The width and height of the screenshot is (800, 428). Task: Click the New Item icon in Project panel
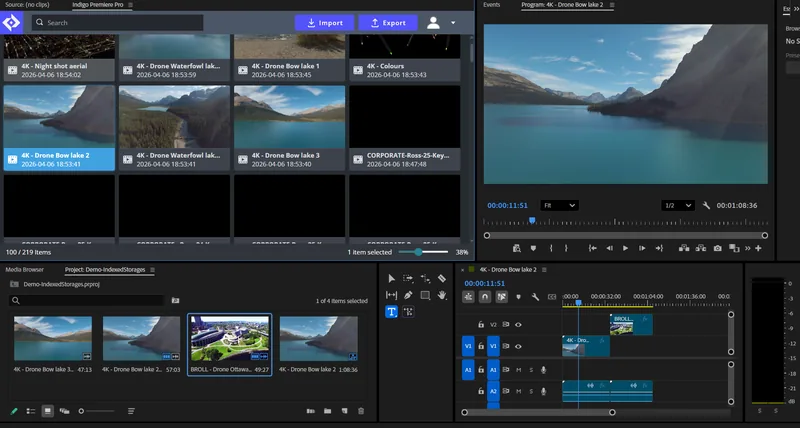(344, 411)
